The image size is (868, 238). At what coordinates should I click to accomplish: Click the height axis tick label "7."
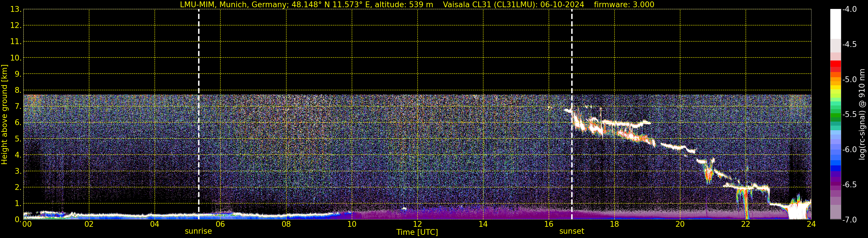point(18,107)
